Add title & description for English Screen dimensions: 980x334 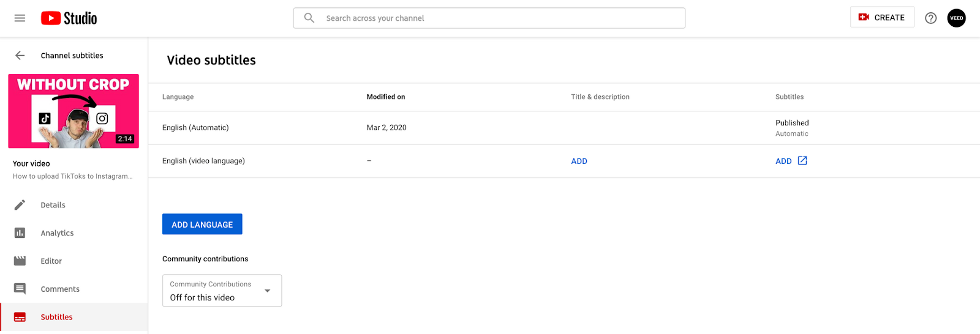click(579, 161)
